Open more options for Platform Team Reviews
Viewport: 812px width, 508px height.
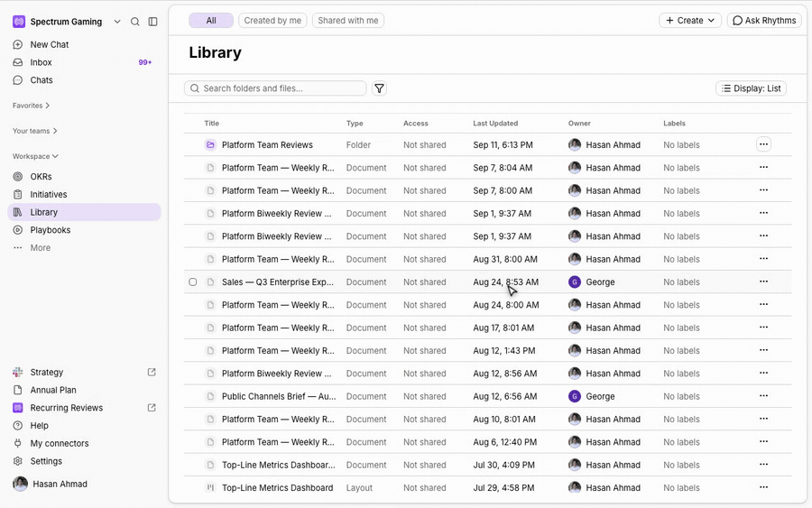click(x=763, y=144)
